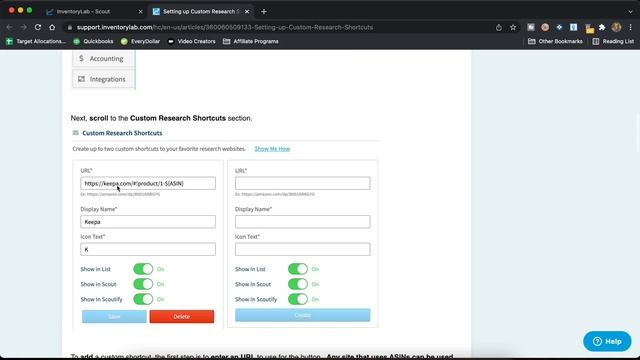The image size is (640, 360).
Task: Click the Display Name field containing Keepa
Action: (x=148, y=222)
